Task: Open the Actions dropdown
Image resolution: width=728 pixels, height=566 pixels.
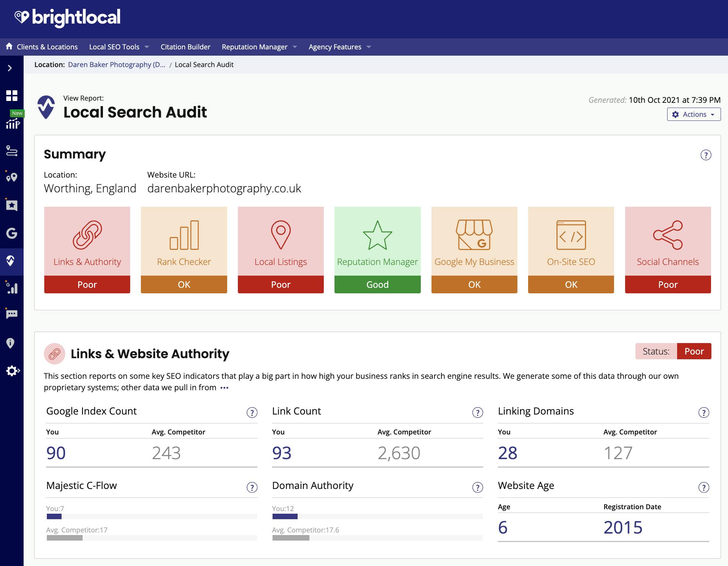Action: point(693,114)
